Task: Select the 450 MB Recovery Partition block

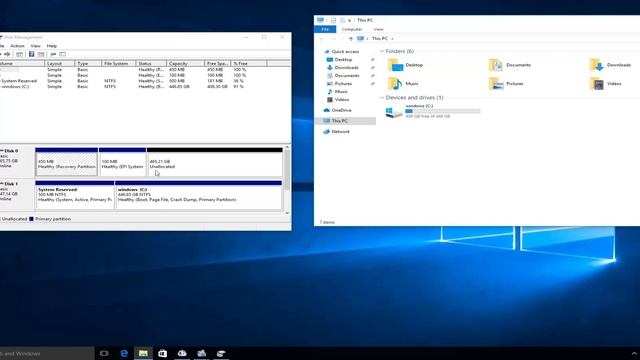Action: 67,162
